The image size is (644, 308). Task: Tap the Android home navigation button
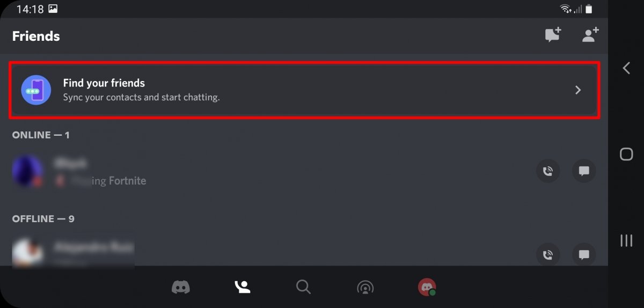(x=626, y=155)
